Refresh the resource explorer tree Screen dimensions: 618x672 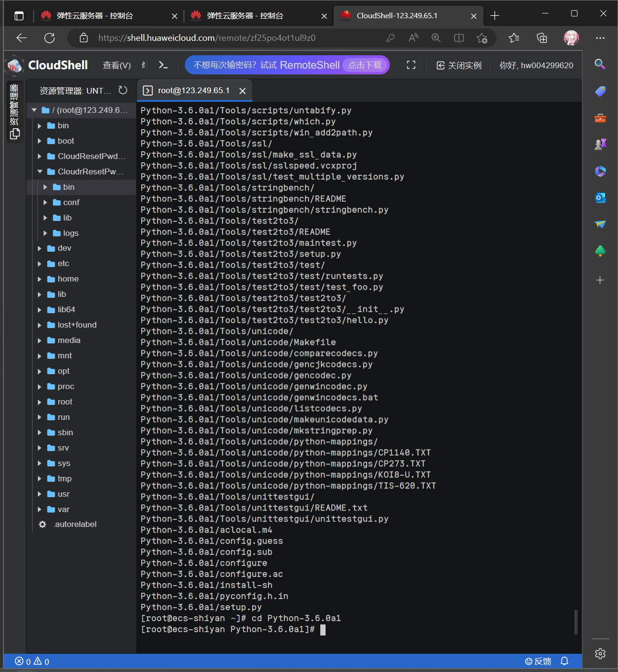coord(123,90)
